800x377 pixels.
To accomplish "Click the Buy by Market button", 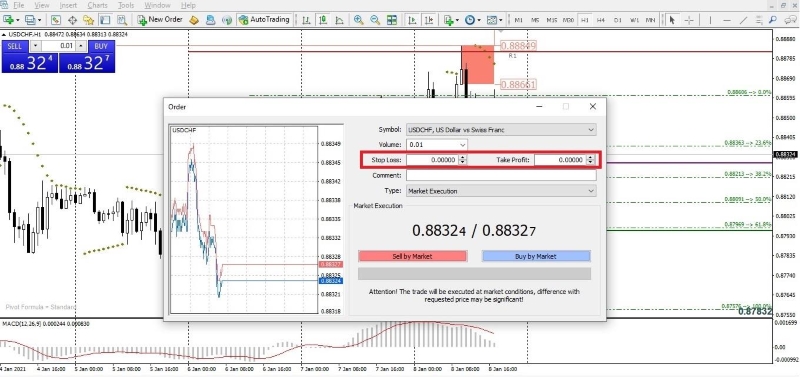I will tap(536, 256).
